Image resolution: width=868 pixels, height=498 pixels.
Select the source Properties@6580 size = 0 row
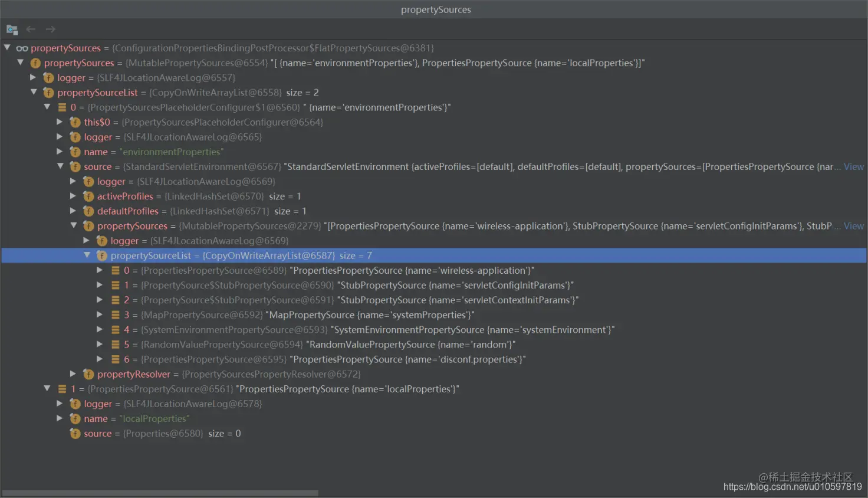coord(434,433)
